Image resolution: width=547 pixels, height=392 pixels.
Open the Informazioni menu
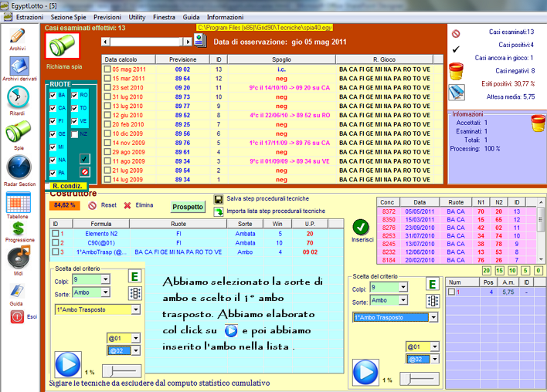[225, 17]
